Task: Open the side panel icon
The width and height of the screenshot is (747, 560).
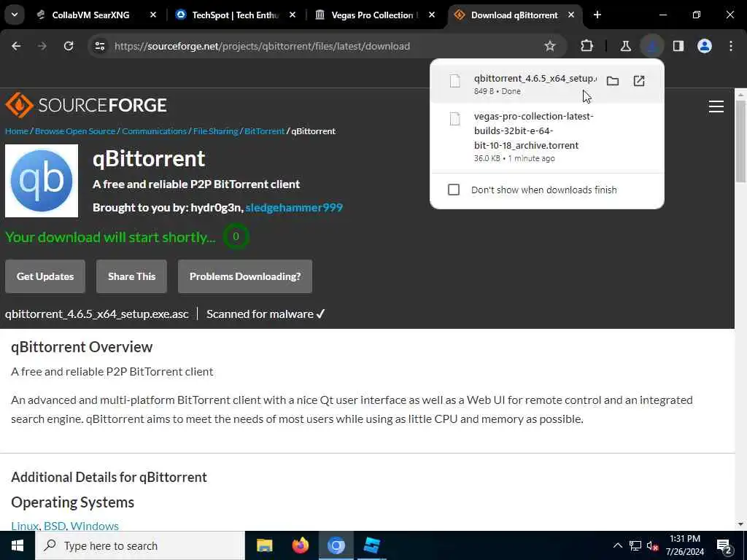Action: 678,46
